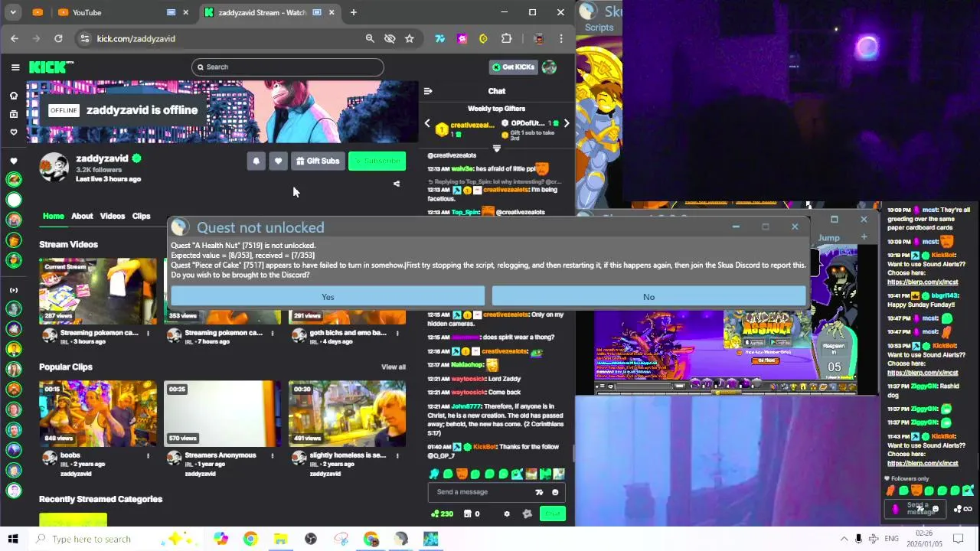980x551 pixels.
Task: Open options for 'slightly homeless' clip
Action: (x=397, y=455)
